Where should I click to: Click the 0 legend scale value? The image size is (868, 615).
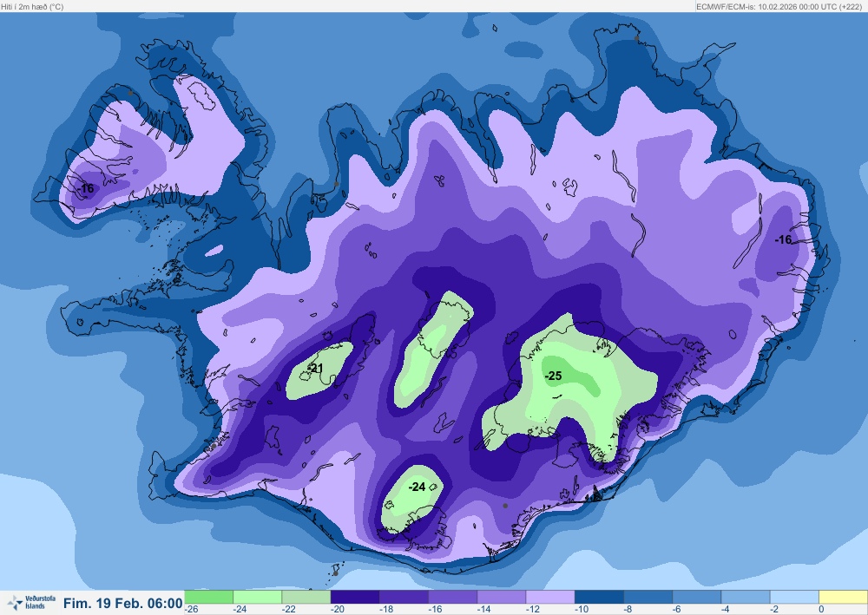(x=821, y=610)
